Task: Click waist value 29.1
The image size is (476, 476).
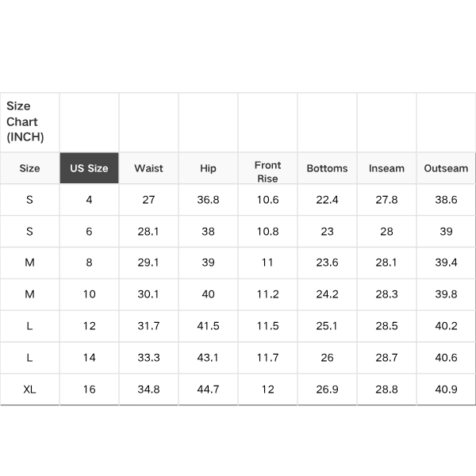Action: pyautogui.click(x=148, y=263)
